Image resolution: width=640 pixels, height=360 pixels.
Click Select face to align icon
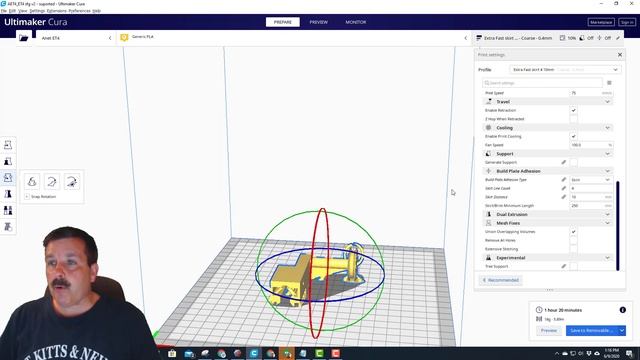[72, 182]
